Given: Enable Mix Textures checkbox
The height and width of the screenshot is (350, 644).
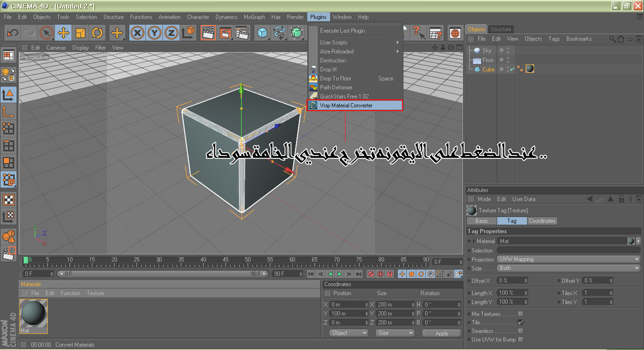Looking at the screenshot, I should (521, 314).
